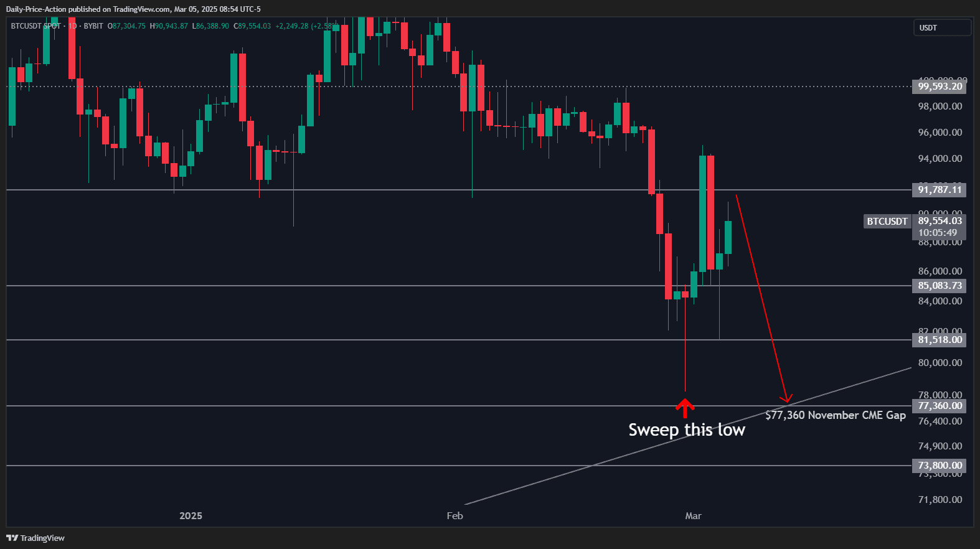Click the close value C89,554.03 in legend
Viewport: 980px width, 549px height.
click(x=252, y=26)
